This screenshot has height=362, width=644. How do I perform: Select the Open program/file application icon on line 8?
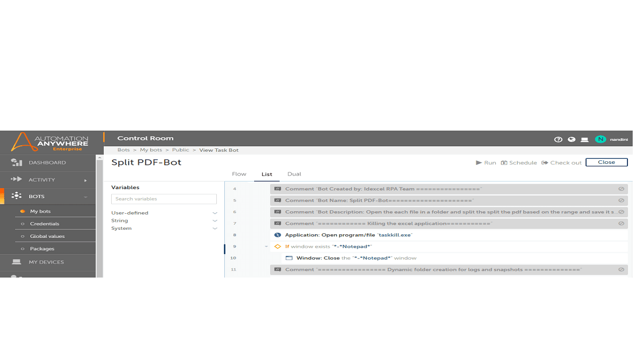click(277, 235)
